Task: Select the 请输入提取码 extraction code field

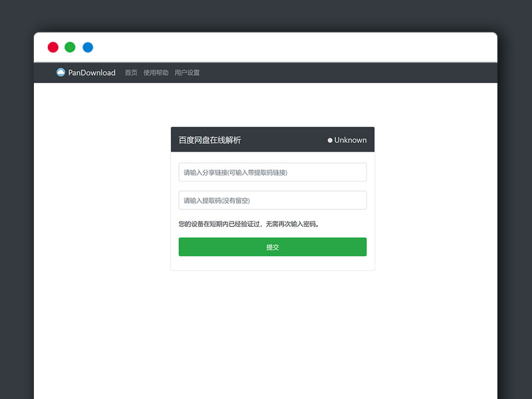Action: click(273, 199)
